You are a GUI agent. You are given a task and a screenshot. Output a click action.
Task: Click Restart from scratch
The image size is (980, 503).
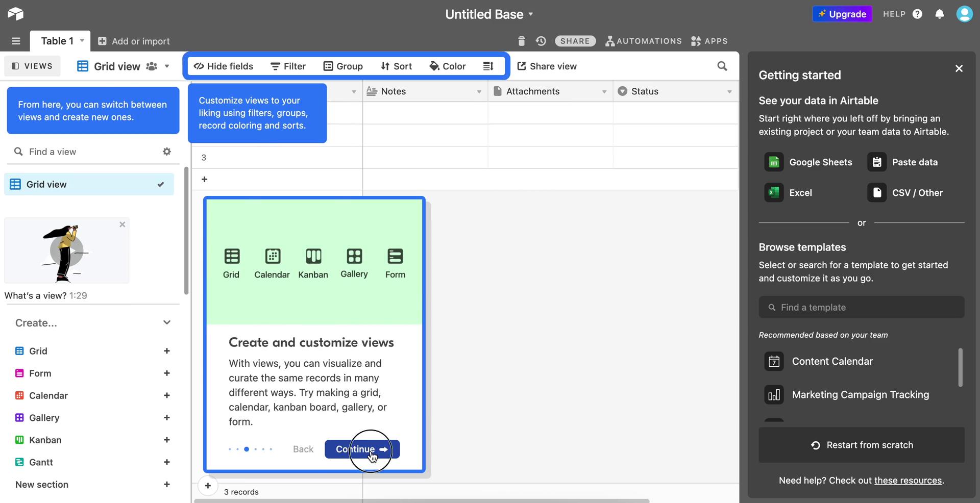[x=862, y=445]
